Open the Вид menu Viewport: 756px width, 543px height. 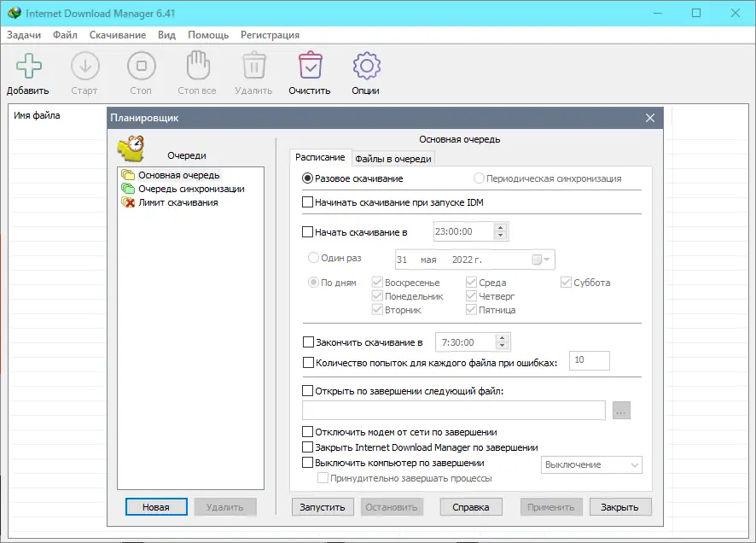tap(167, 35)
